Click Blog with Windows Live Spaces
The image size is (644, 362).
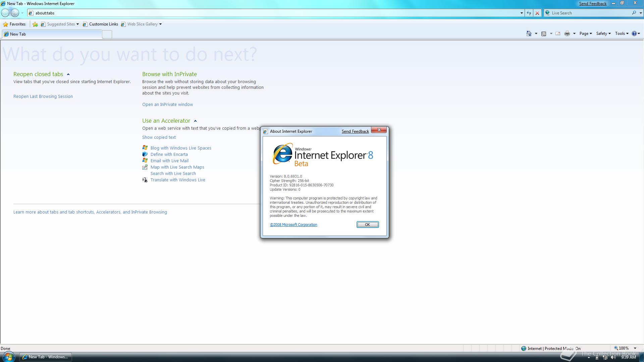coord(181,148)
